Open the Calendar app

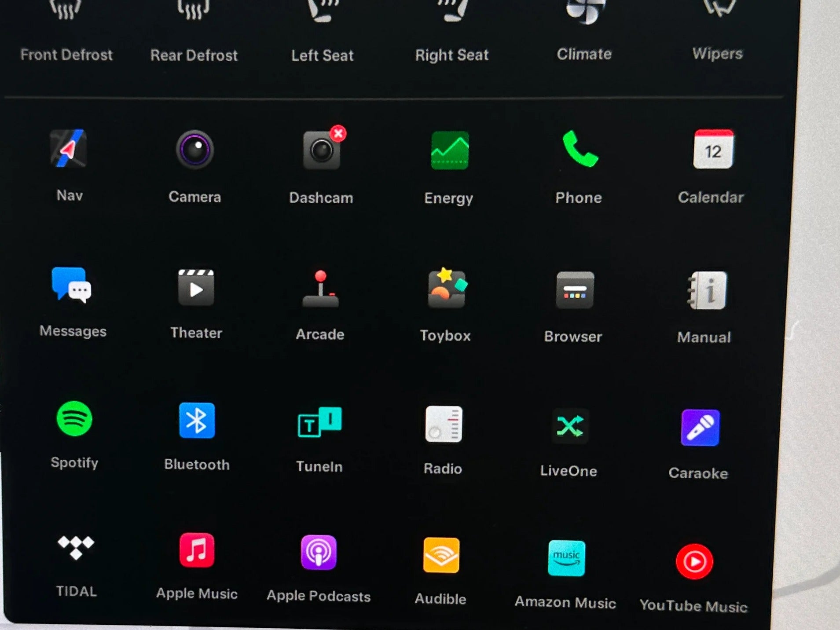pos(712,150)
